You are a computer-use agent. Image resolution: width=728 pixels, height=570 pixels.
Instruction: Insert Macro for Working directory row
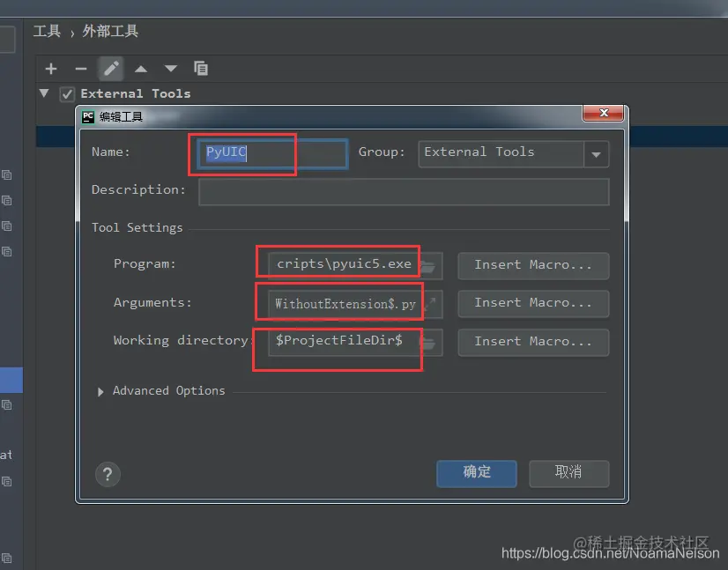(533, 342)
